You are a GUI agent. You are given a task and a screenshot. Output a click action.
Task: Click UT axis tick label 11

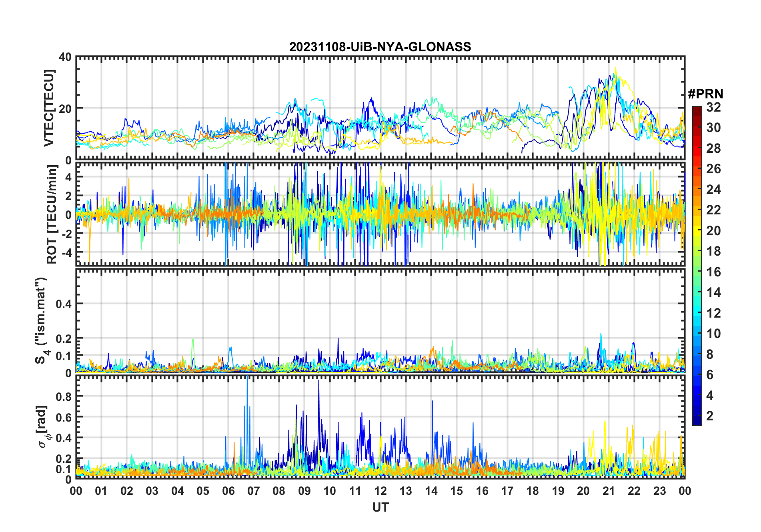pyautogui.click(x=355, y=491)
